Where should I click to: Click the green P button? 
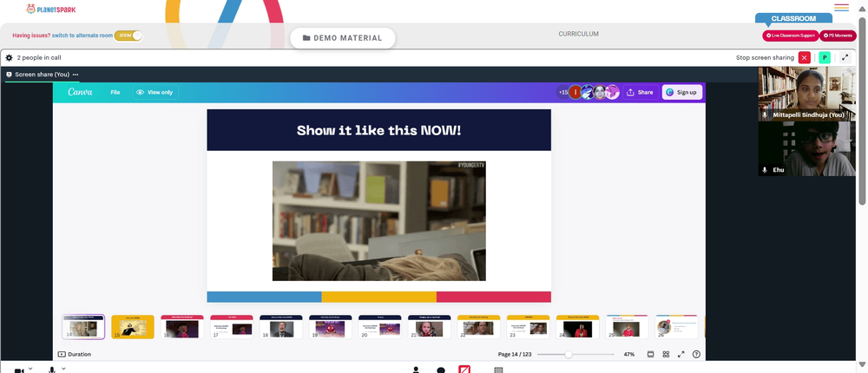click(x=825, y=57)
